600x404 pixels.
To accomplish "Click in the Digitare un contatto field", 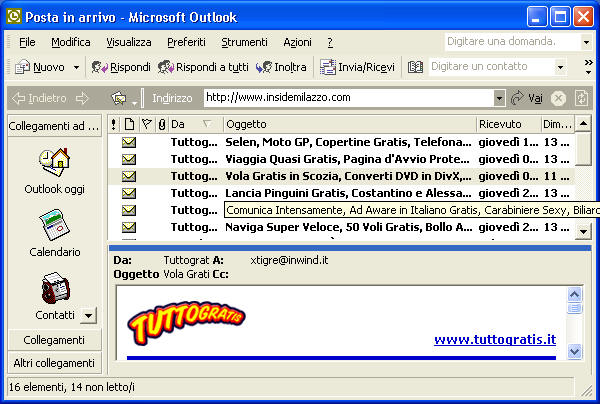I will pyautogui.click(x=492, y=67).
